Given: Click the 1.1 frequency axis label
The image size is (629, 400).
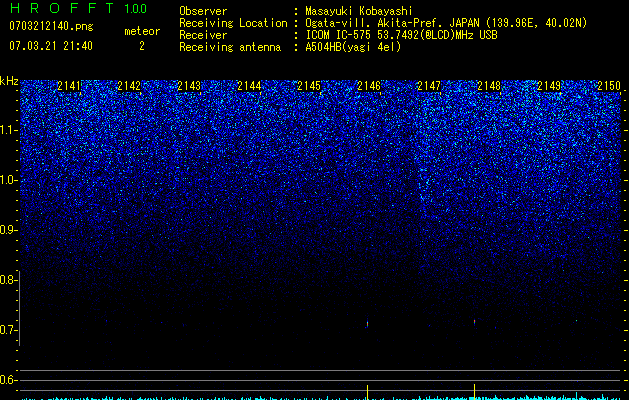Looking at the screenshot, I should 8,130.
